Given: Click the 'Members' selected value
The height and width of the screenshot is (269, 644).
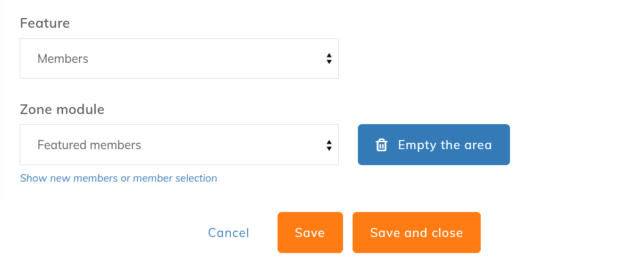Looking at the screenshot, I should click(x=63, y=59).
